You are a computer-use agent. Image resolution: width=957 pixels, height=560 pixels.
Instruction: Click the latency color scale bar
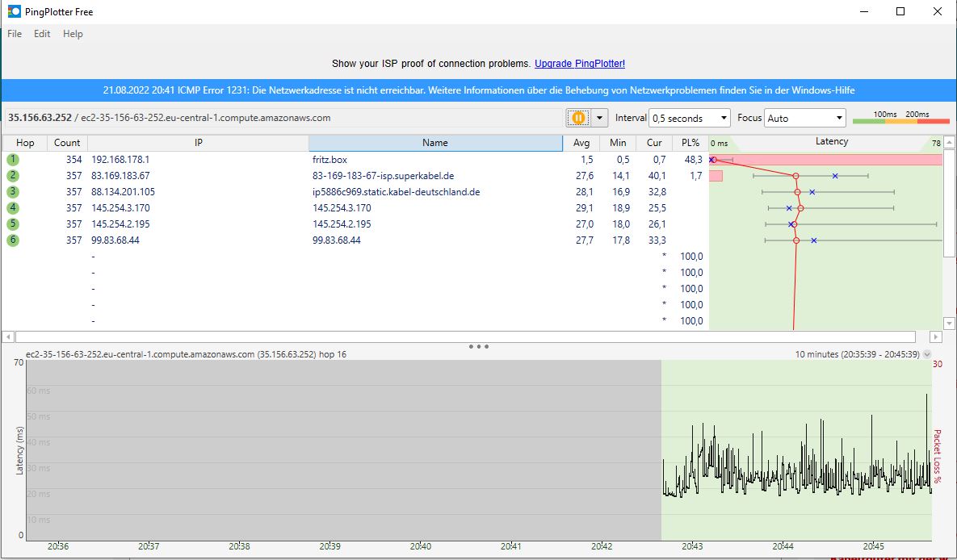tap(900, 121)
